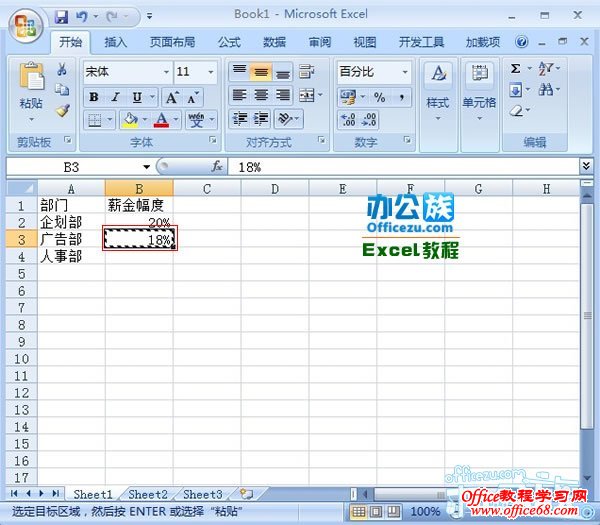Open the 页面布局 ribbon tab
Screen dimensions: 600x525
172,42
